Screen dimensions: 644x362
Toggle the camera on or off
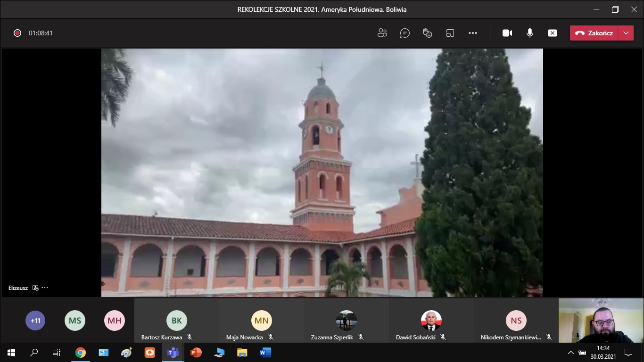(x=507, y=33)
